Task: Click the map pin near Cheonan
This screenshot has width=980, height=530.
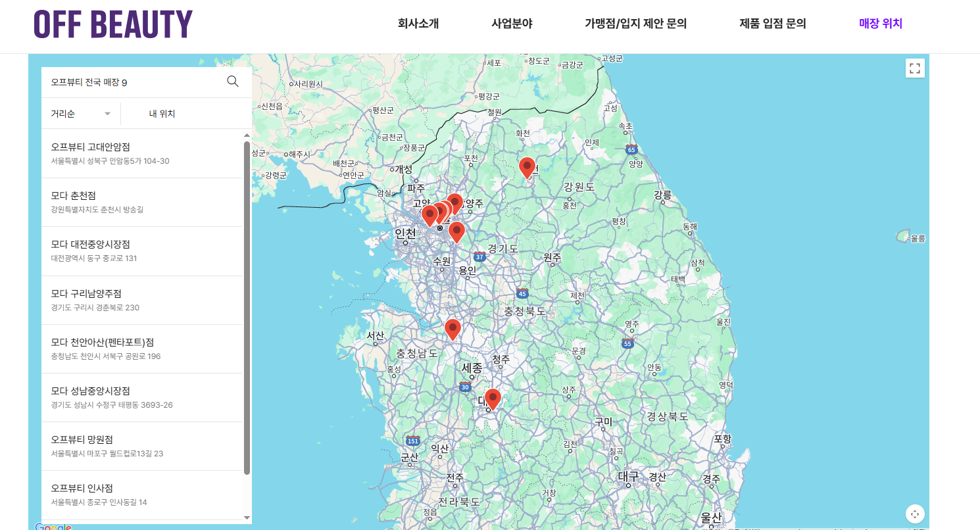Action: click(x=453, y=329)
